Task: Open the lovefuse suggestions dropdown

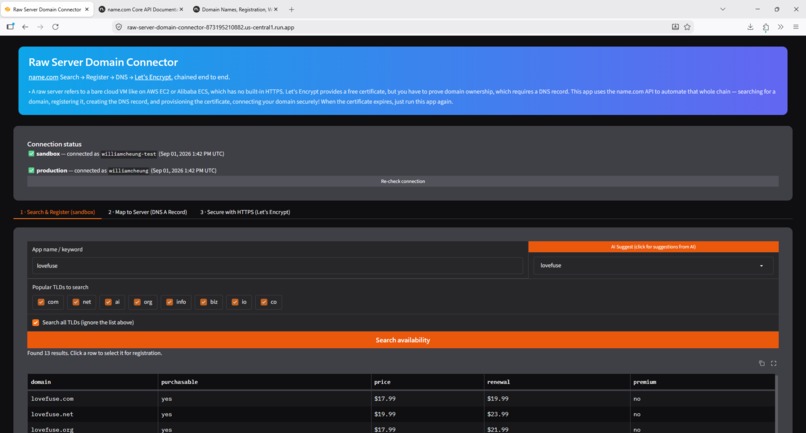Action: point(653,265)
